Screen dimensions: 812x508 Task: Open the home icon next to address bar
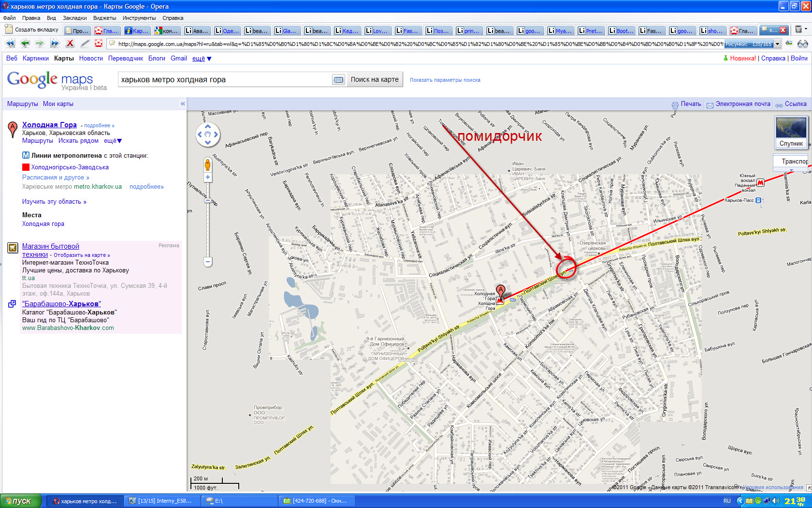tap(99, 44)
